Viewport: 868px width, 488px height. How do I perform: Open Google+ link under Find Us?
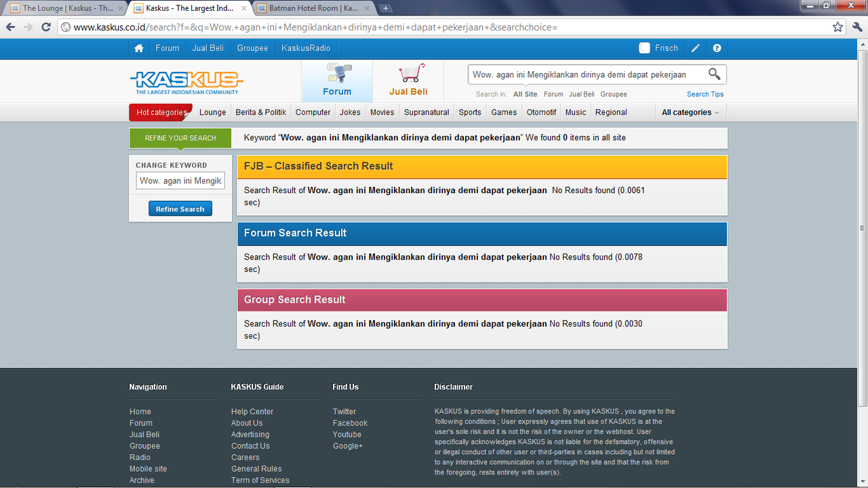coord(348,446)
